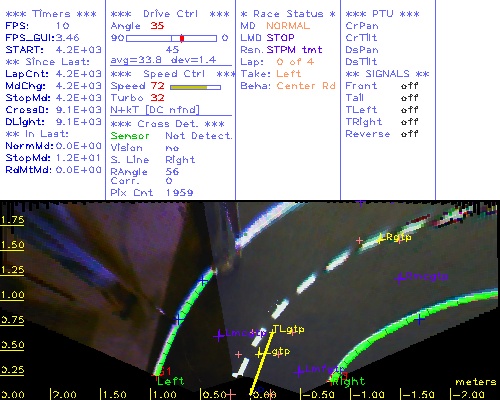Viewport: 500px width, 400px height.
Task: Click the green Right lane label
Action: tap(349, 381)
